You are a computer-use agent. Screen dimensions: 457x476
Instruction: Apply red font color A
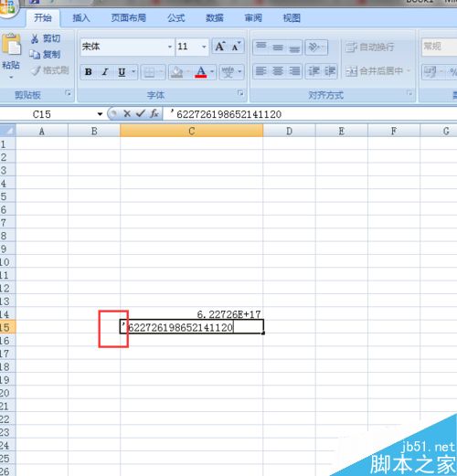click(x=200, y=72)
